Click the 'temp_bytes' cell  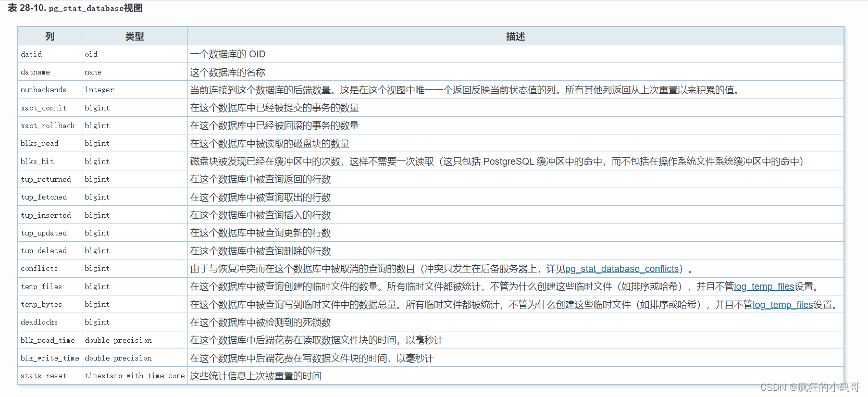[x=50, y=304]
